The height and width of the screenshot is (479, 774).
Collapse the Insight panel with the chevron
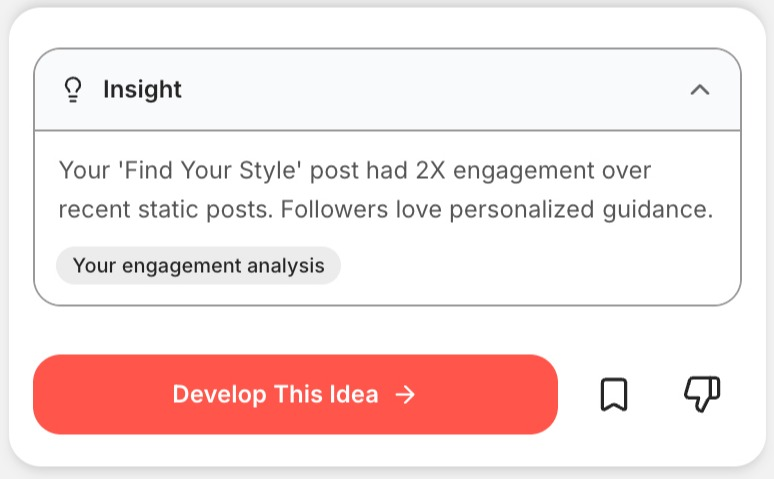tap(700, 90)
